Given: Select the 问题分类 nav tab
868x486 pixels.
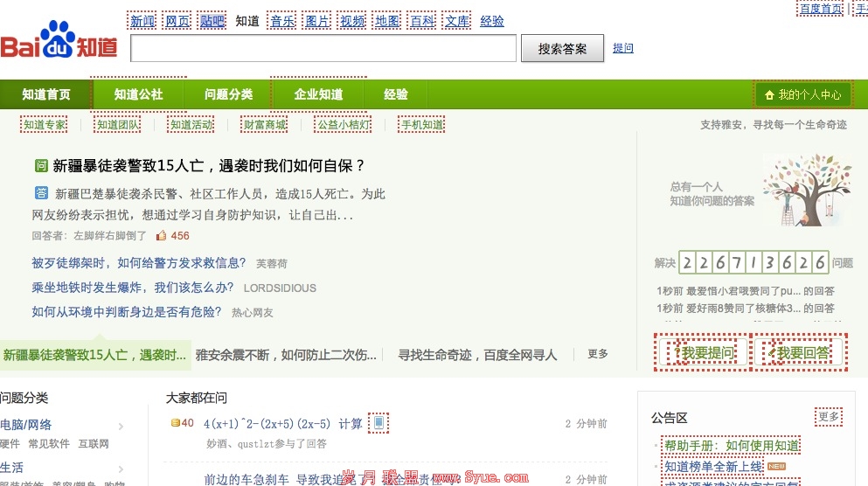Looking at the screenshot, I should click(x=229, y=94).
